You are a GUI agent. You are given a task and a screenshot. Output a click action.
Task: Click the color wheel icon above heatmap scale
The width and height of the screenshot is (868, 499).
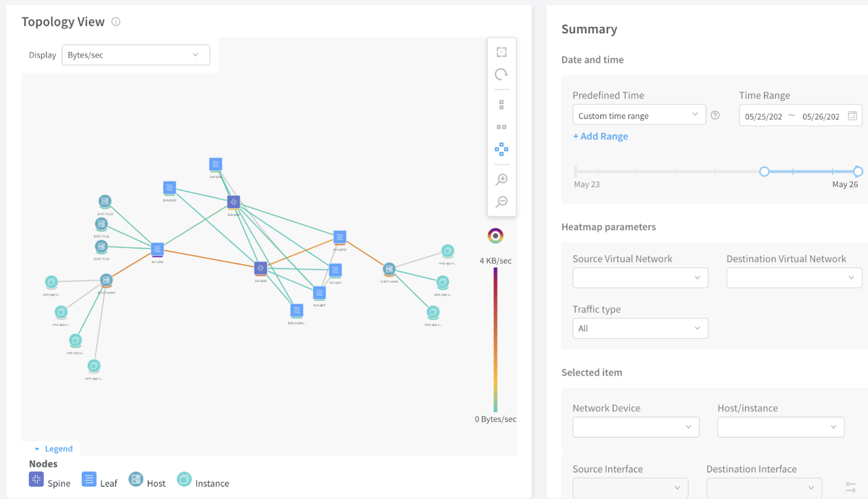pos(496,235)
